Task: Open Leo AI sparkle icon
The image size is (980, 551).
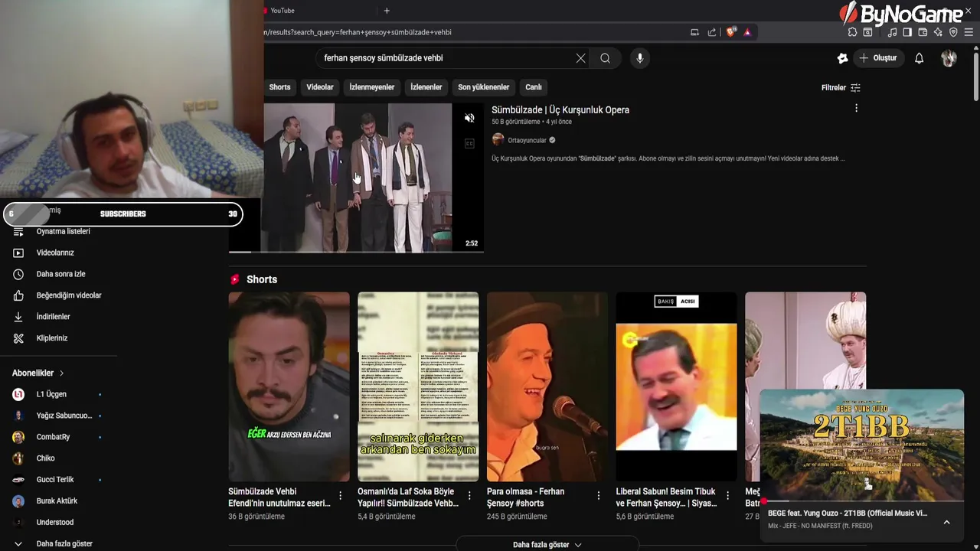Action: 938,32
